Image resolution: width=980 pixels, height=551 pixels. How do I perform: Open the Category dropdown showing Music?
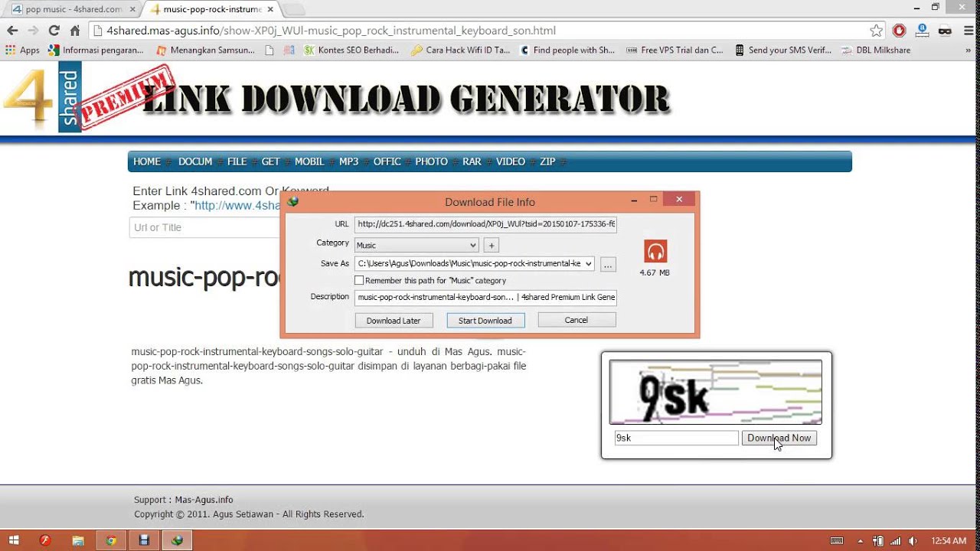point(416,245)
